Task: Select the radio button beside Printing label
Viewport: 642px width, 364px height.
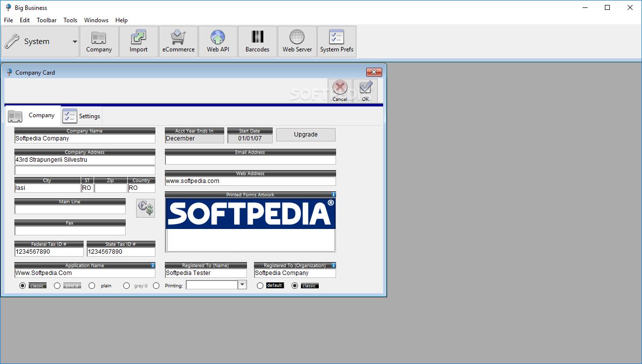Action: click(156, 285)
